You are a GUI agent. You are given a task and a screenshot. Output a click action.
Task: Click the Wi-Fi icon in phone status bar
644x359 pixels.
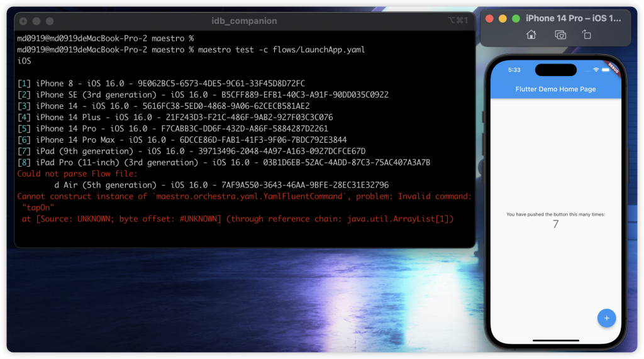[x=596, y=70]
